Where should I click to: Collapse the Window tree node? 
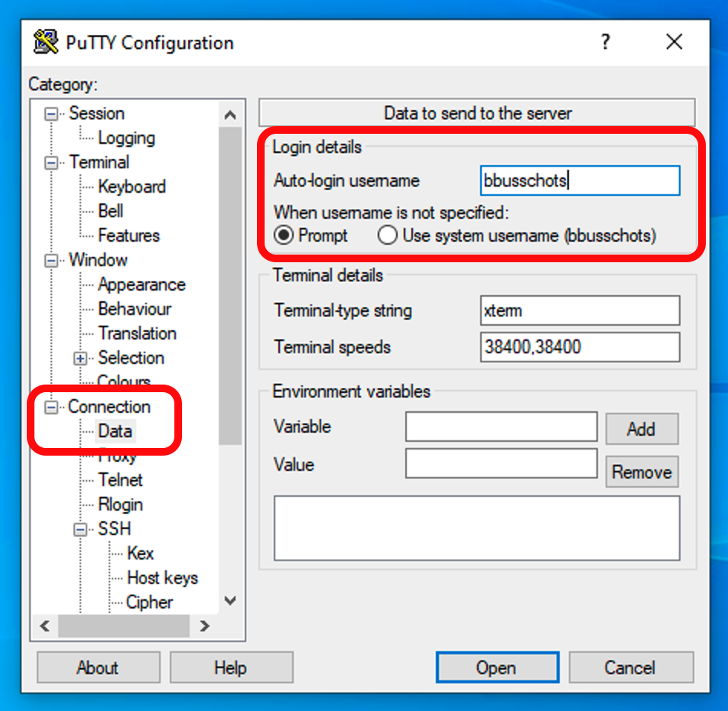51,261
